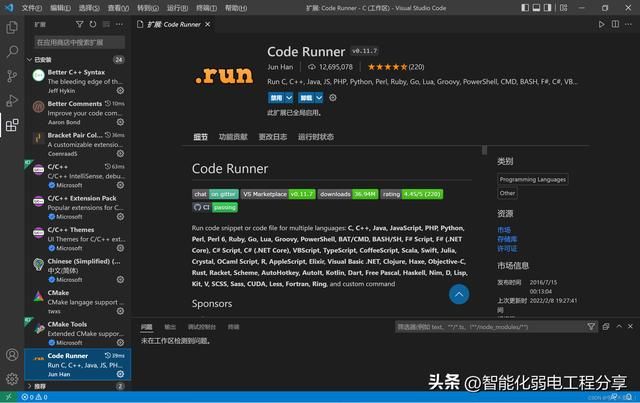Expand the 推荐 (Recommended) section
This screenshot has height=403, width=640.
click(x=29, y=385)
